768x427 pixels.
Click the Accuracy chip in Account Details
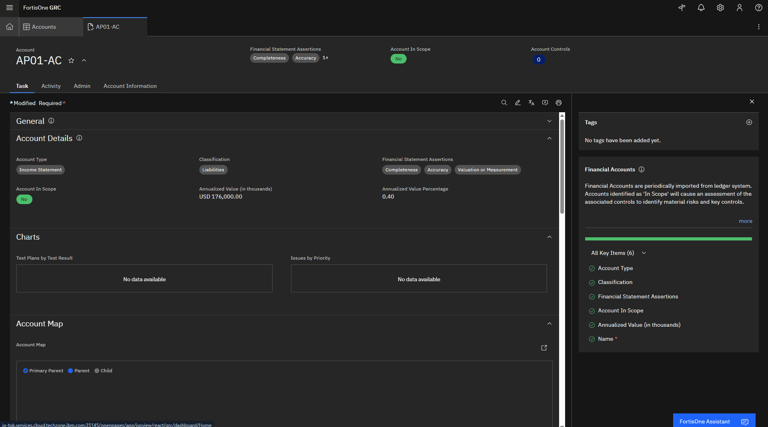(x=437, y=170)
